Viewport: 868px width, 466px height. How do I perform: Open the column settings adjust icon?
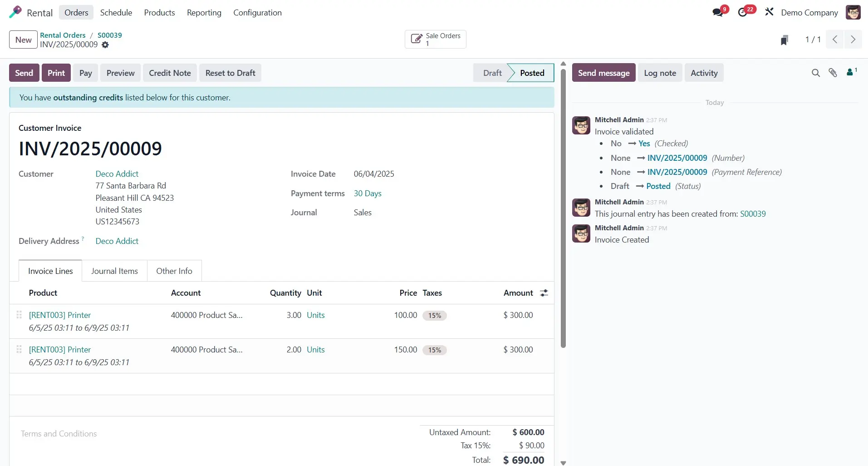(x=544, y=293)
